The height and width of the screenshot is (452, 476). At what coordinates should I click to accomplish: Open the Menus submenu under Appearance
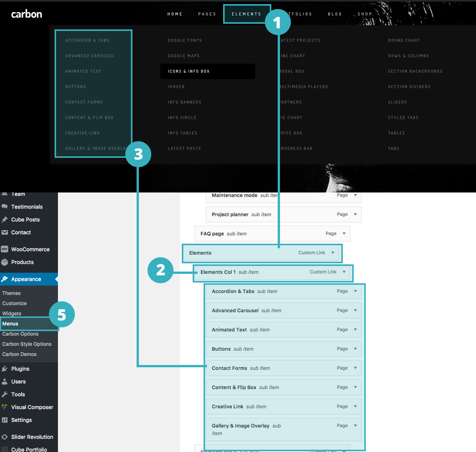click(x=10, y=324)
